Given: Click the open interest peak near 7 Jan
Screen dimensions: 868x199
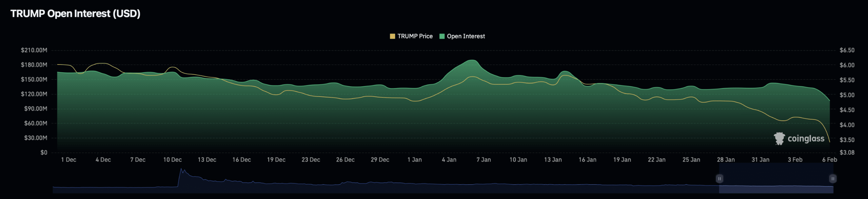Looking at the screenshot, I should click(472, 60).
